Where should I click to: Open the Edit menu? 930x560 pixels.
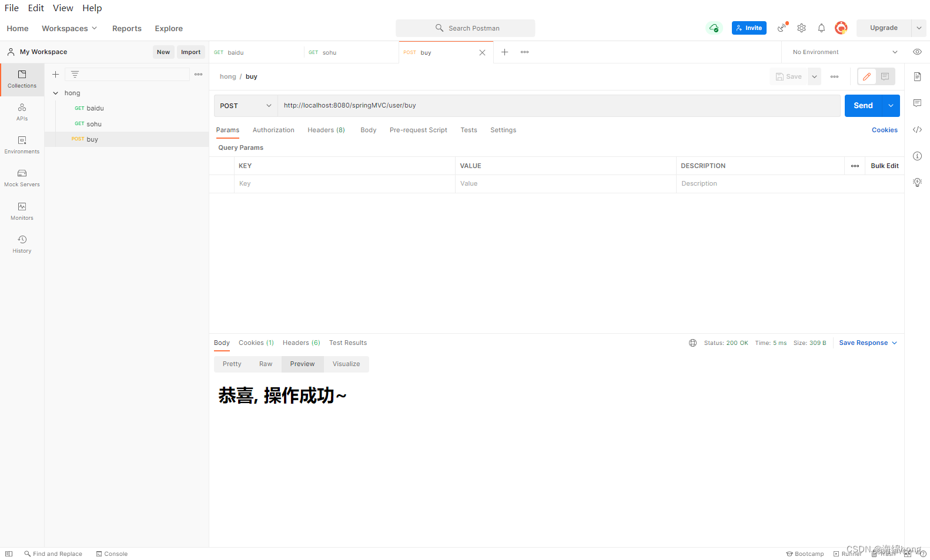[x=36, y=8]
